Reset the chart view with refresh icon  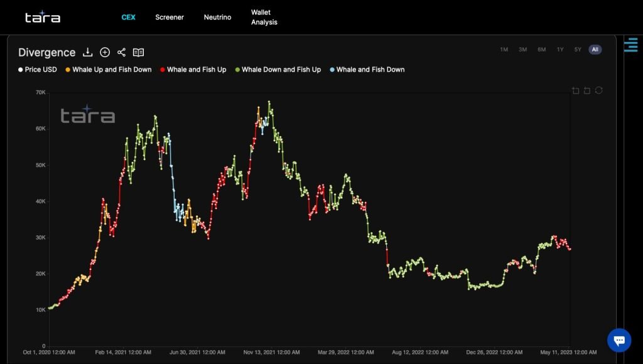(x=598, y=90)
